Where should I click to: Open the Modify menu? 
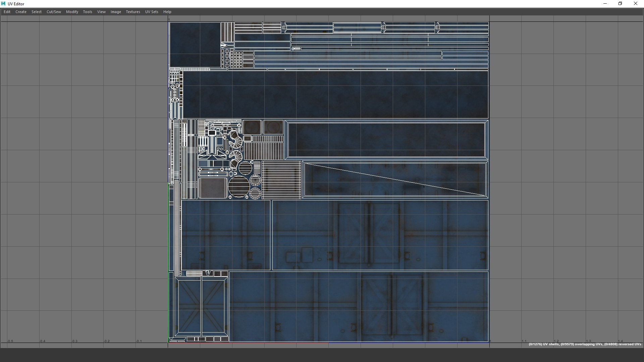coord(72,12)
